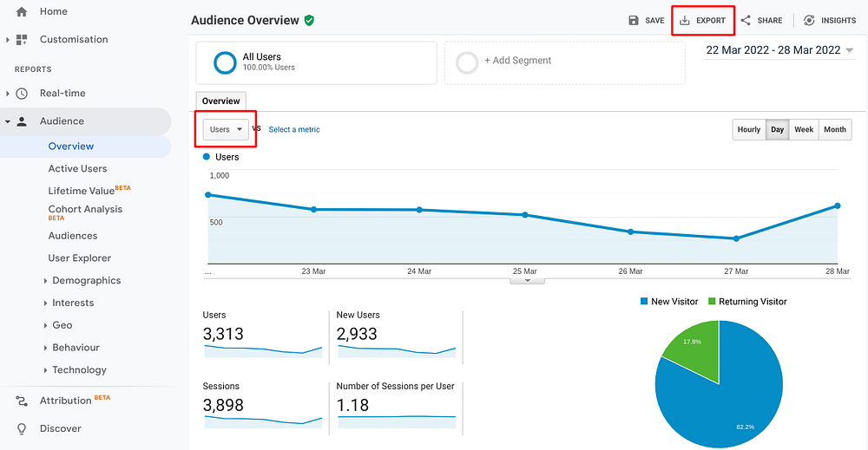This screenshot has width=868, height=450.
Task: Click the Discover lightbulb icon
Action: 22,428
